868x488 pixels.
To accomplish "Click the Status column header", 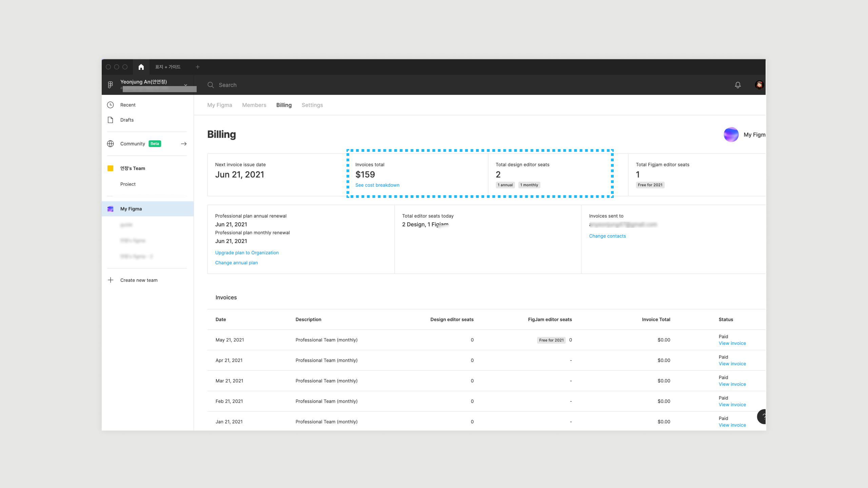I will (726, 320).
